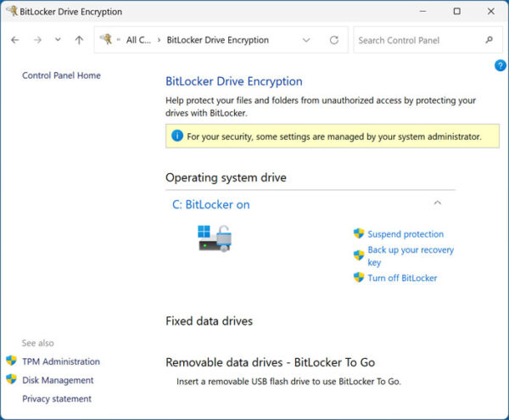Screen dimensions: 509x420
Task: Click the BitLocker keys icon in address bar
Action: click(x=106, y=39)
